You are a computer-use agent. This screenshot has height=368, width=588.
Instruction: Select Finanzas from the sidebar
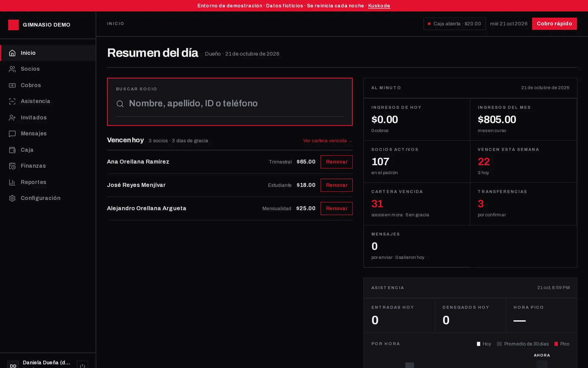point(48,166)
